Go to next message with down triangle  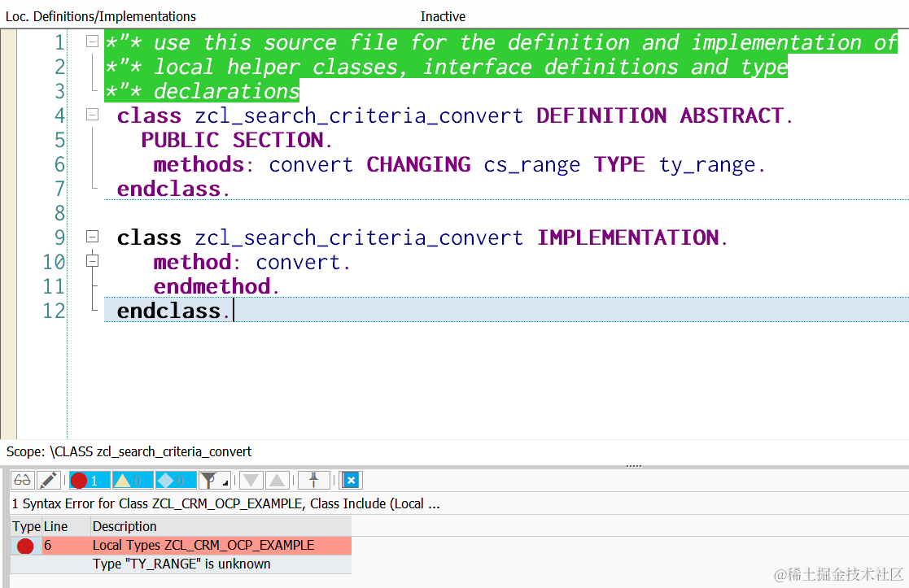(251, 481)
